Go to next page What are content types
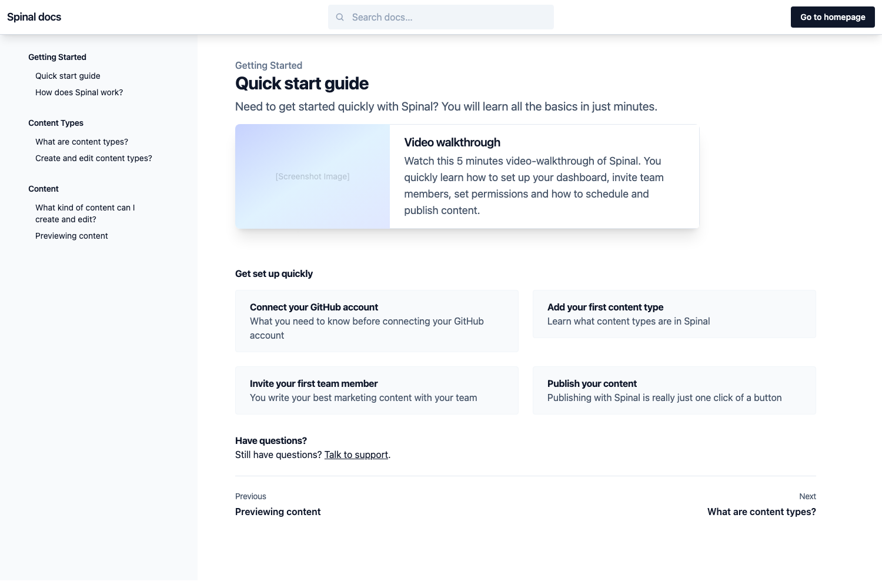Screen dimensions: 882x588 click(x=761, y=512)
